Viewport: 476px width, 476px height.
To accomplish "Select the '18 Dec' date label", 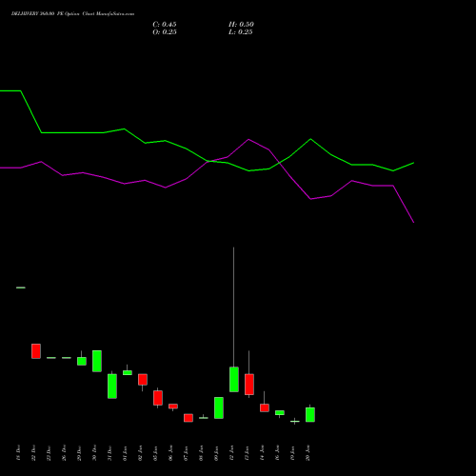I will [x=18, y=453].
